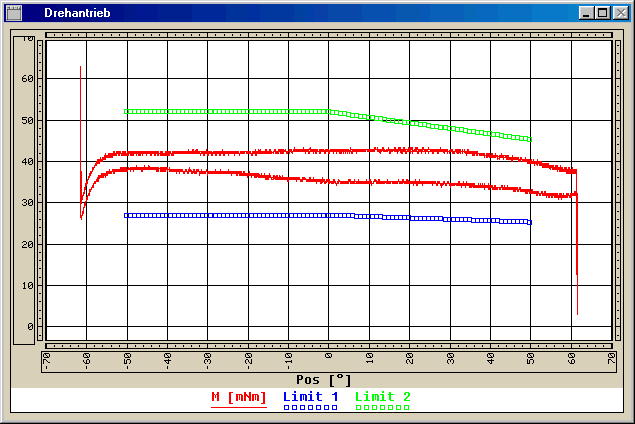This screenshot has width=635, height=424.
Task: Click the 10 label on the vertical axis
Action: coord(29,285)
